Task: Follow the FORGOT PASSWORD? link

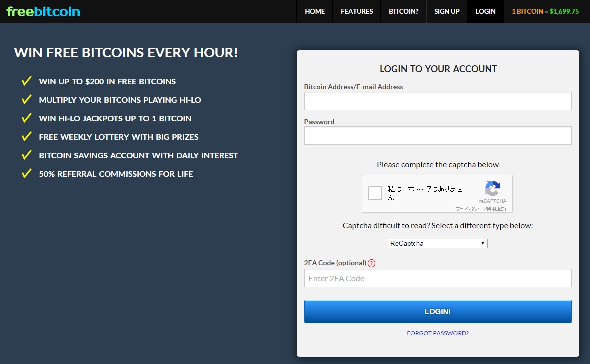Action: (437, 333)
